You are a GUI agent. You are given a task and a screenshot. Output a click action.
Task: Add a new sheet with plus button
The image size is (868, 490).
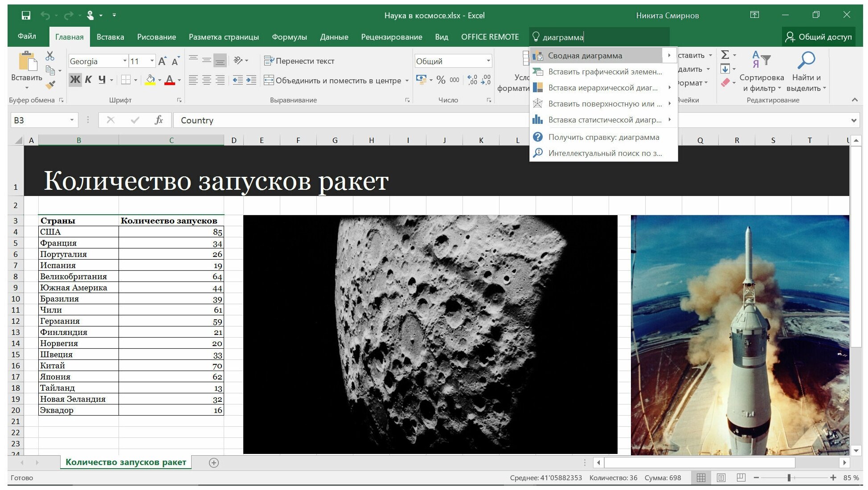click(x=214, y=463)
